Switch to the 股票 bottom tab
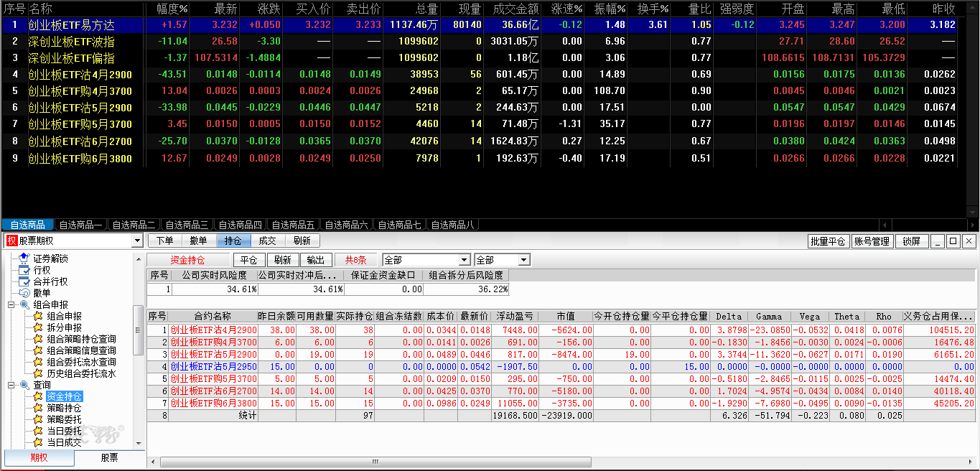 (109, 458)
